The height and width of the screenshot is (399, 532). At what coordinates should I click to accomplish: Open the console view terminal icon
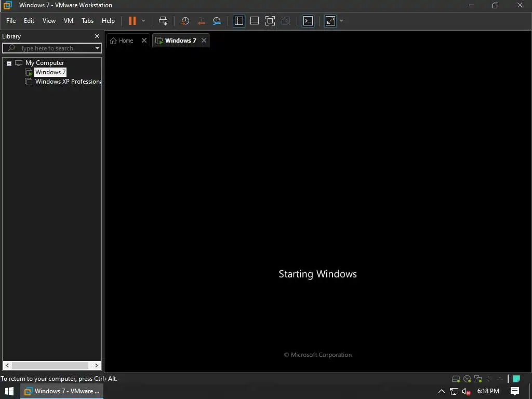(308, 21)
